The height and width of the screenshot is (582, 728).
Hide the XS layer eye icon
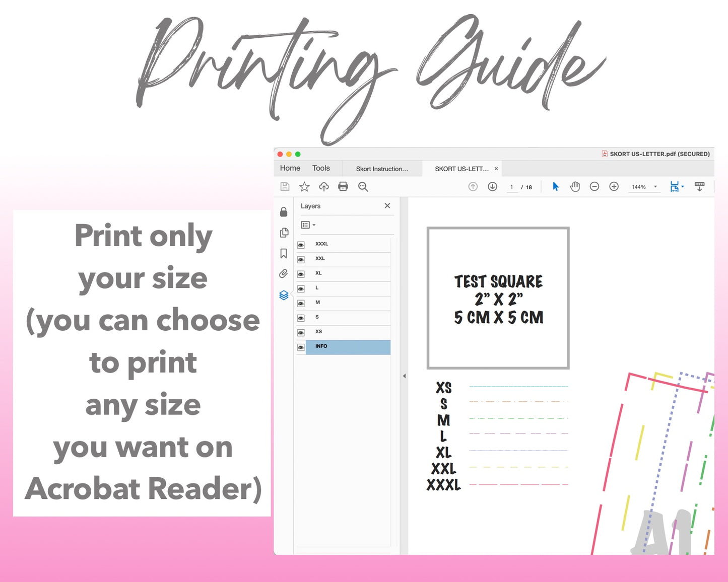tap(301, 333)
